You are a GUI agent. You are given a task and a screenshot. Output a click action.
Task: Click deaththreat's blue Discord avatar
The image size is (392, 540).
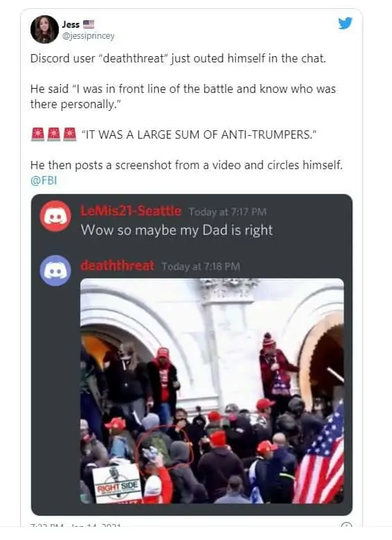(55, 270)
